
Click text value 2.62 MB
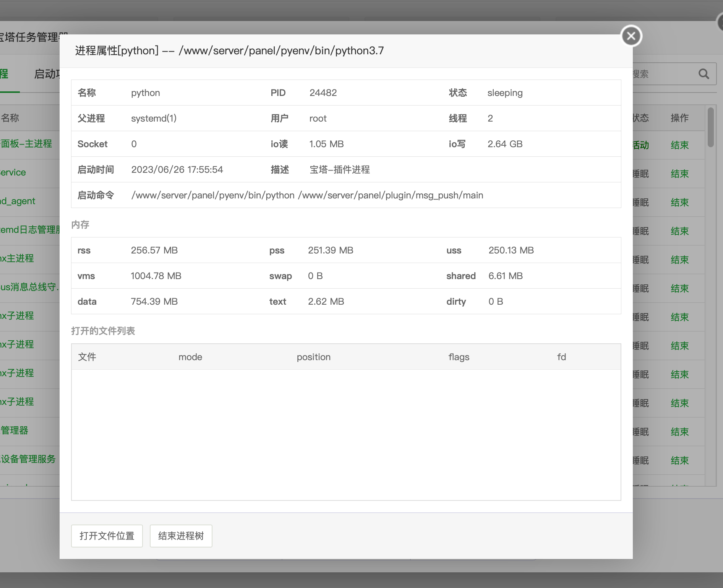pyautogui.click(x=326, y=302)
